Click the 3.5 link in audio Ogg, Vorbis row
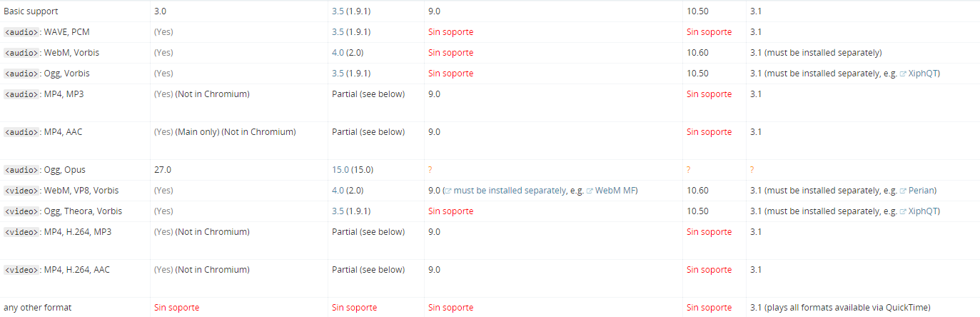 [x=338, y=74]
